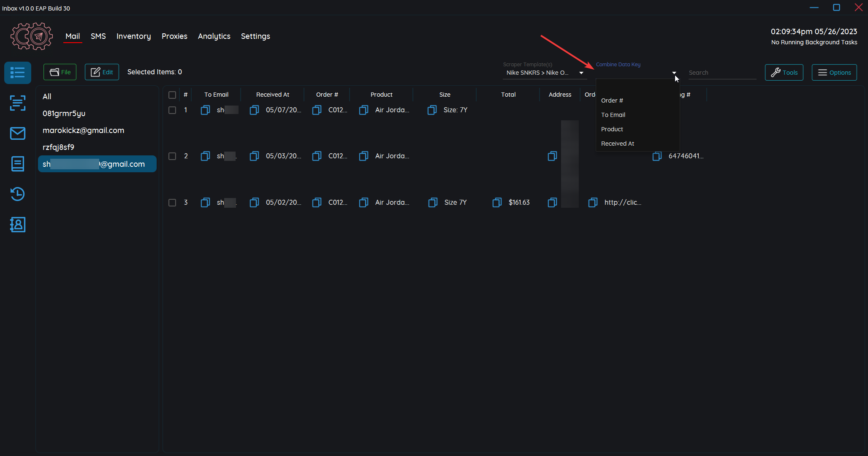Open the Options button
The width and height of the screenshot is (868, 456).
point(834,73)
